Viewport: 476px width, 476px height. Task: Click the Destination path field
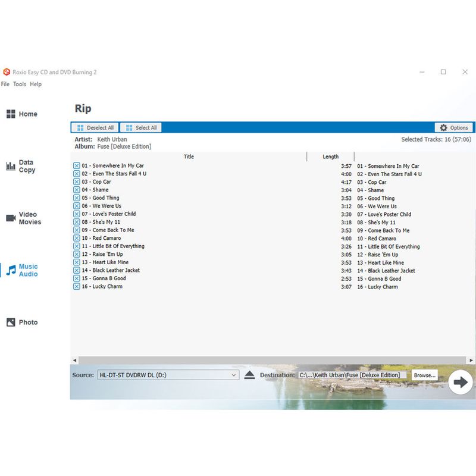tap(352, 375)
